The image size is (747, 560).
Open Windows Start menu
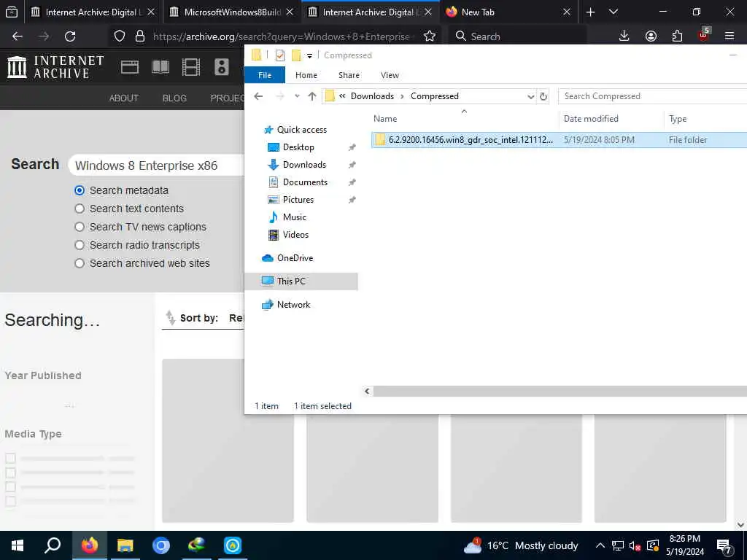pyautogui.click(x=18, y=545)
